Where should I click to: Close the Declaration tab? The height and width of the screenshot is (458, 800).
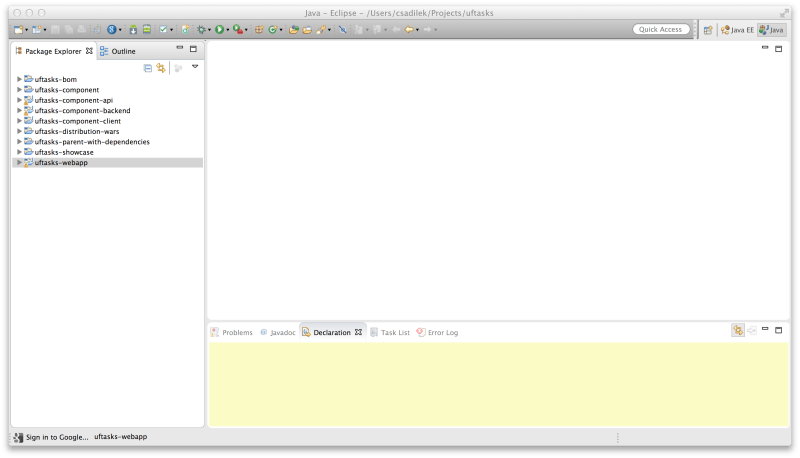pos(359,332)
